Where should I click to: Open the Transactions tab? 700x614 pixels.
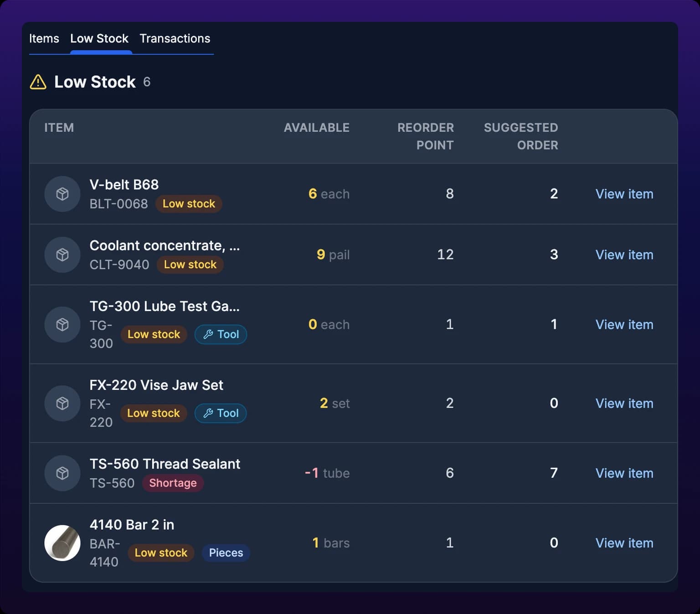pyautogui.click(x=175, y=38)
